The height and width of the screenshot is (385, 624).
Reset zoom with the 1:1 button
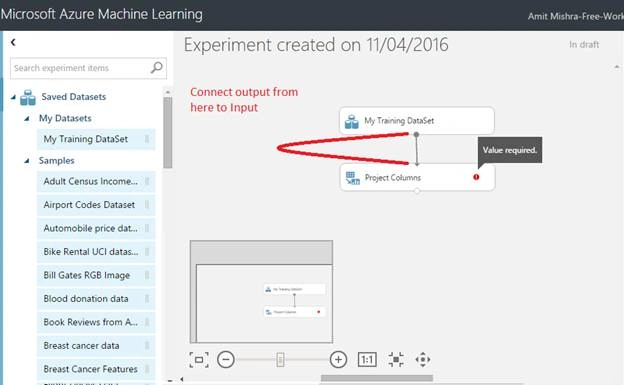[367, 360]
